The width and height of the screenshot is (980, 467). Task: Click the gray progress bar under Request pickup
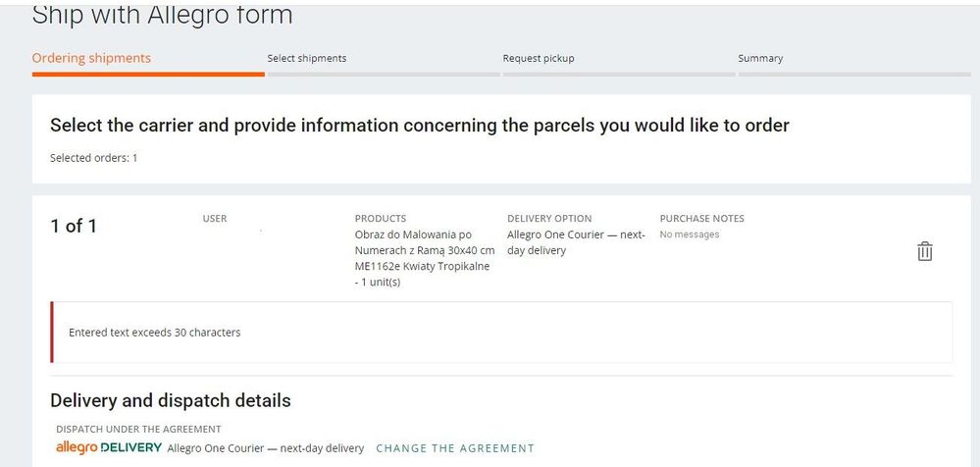(619, 75)
